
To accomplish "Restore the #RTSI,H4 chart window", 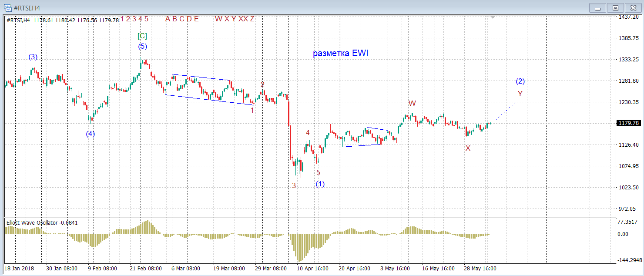I will tap(615, 7).
